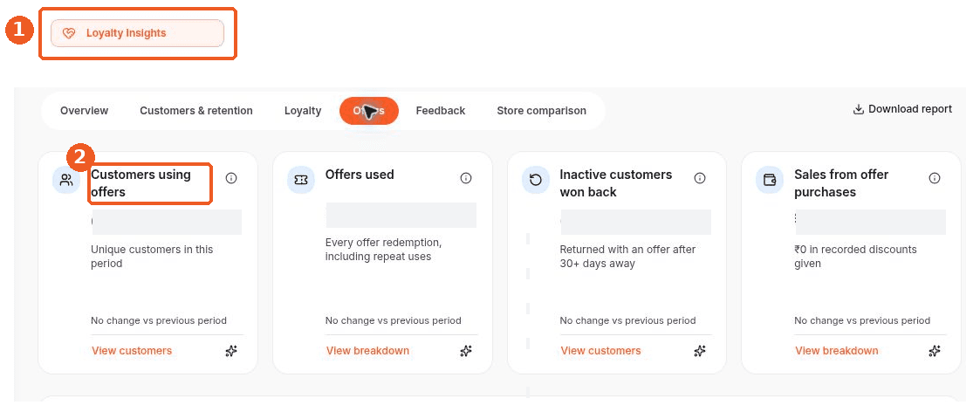
Task: Switch to the Overview tab
Action: coord(85,111)
